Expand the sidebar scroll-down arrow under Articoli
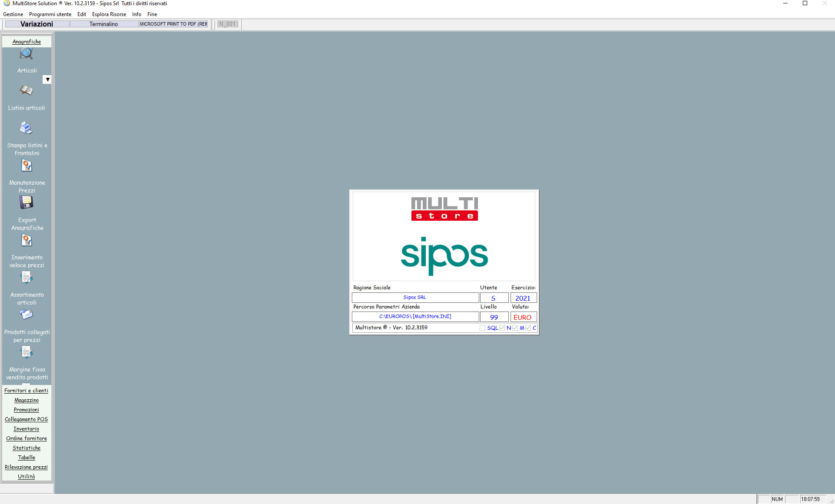The image size is (835, 504). (47, 80)
